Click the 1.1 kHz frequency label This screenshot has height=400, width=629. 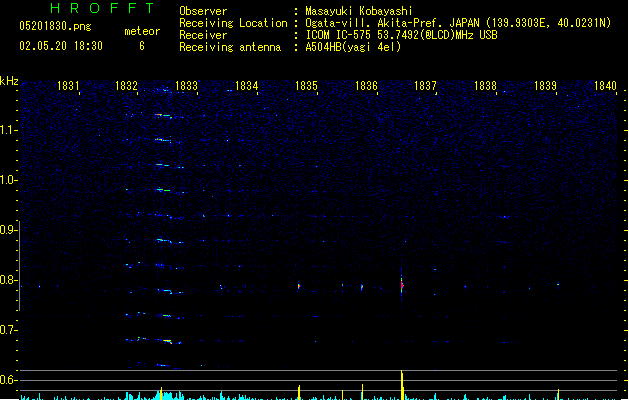8,130
